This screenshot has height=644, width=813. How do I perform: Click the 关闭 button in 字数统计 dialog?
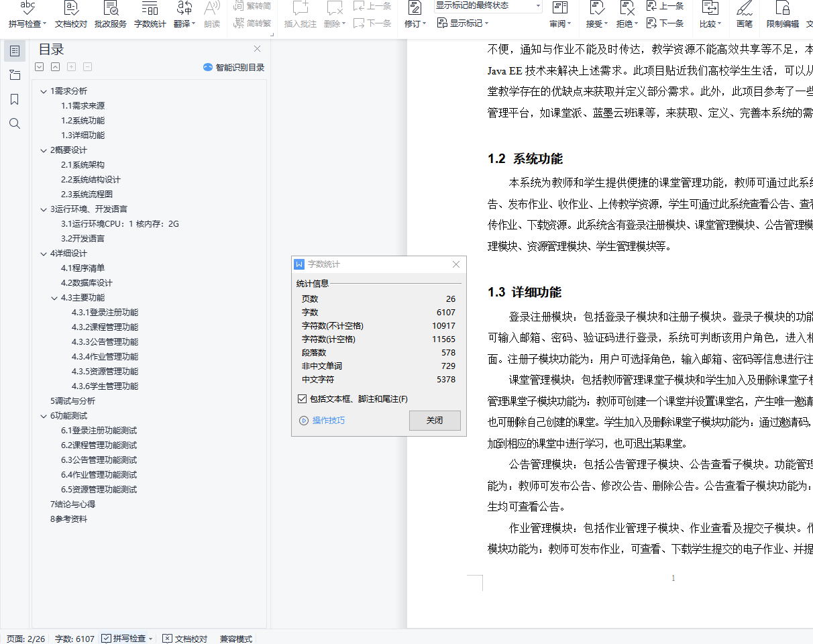[x=435, y=421]
